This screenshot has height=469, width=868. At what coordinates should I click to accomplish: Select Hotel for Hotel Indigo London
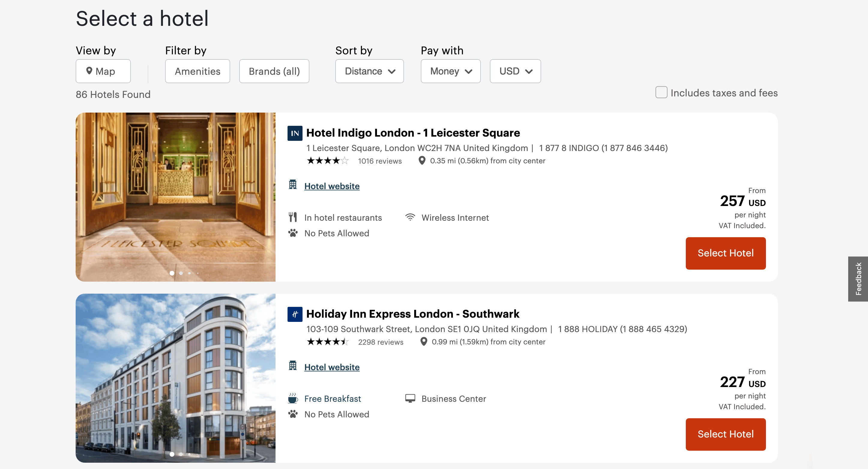pos(725,253)
